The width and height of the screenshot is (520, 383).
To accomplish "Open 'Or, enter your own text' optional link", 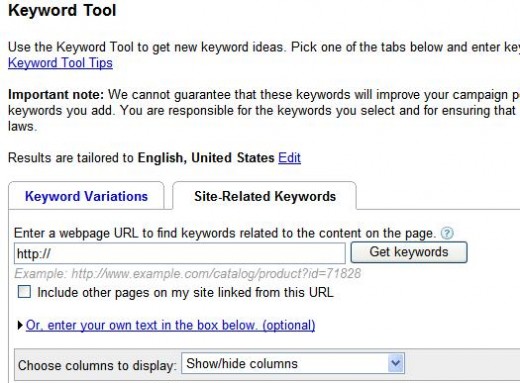I will coord(170,325).
